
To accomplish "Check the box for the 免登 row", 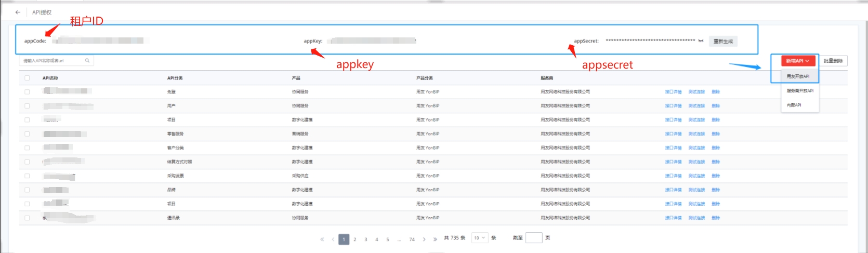I will pyautogui.click(x=27, y=92).
